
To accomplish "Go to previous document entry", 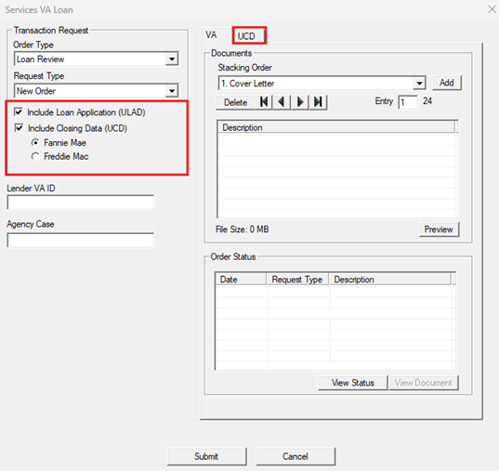I will point(282,102).
